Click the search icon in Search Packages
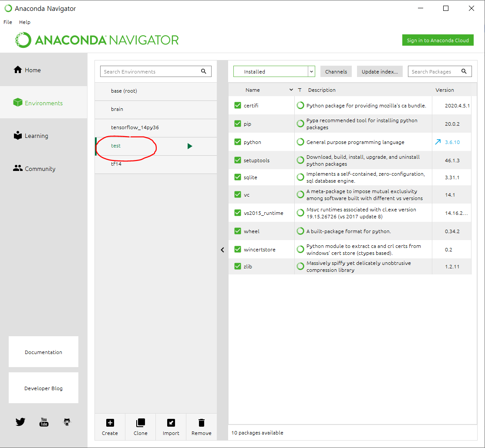This screenshot has width=485, height=448. pyautogui.click(x=464, y=71)
